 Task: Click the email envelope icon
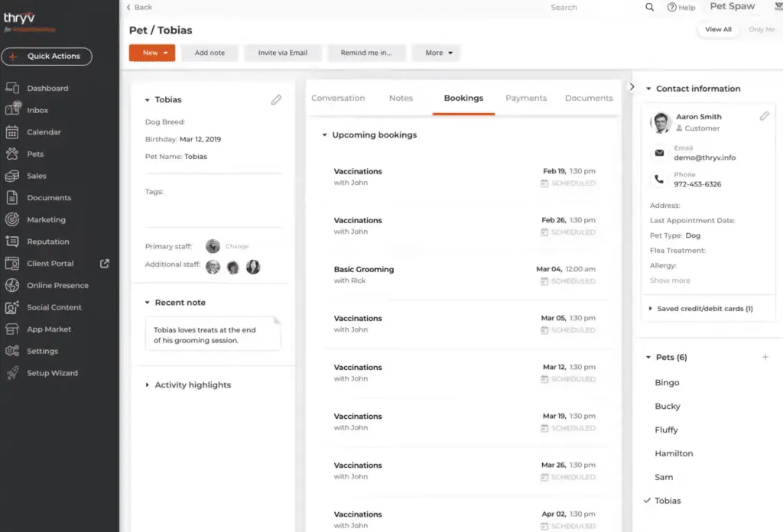(x=659, y=153)
